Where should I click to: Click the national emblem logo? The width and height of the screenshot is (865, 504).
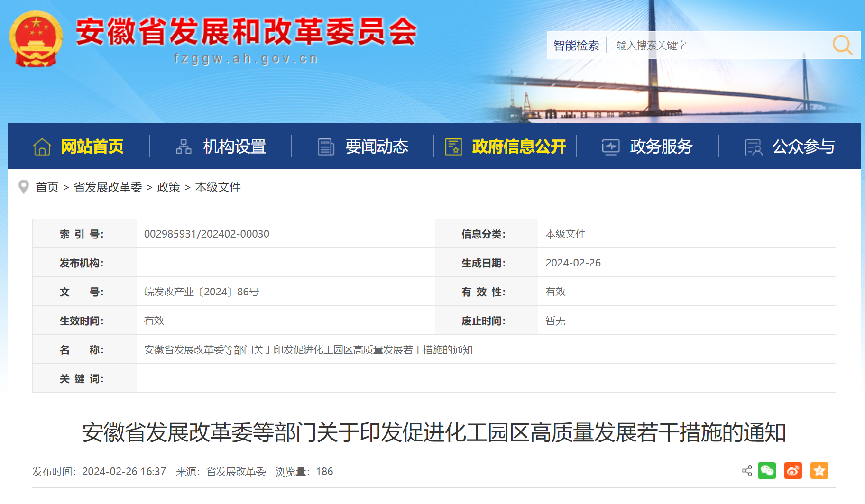click(36, 39)
